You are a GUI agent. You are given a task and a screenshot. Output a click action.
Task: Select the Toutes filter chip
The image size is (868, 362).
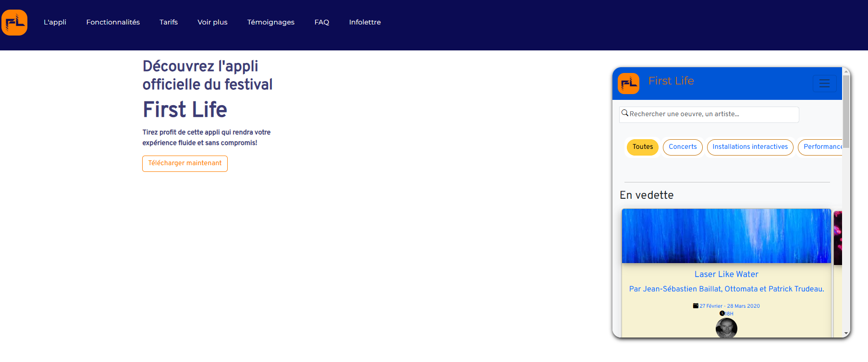(x=643, y=147)
